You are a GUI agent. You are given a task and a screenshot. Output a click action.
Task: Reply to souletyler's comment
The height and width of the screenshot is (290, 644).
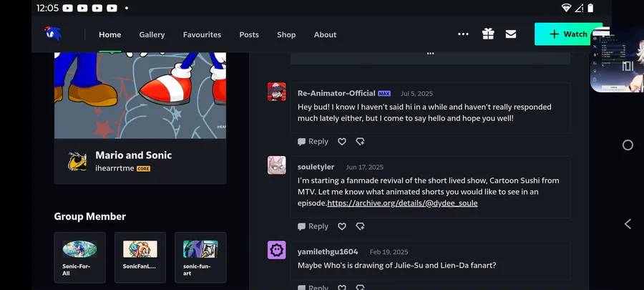313,226
